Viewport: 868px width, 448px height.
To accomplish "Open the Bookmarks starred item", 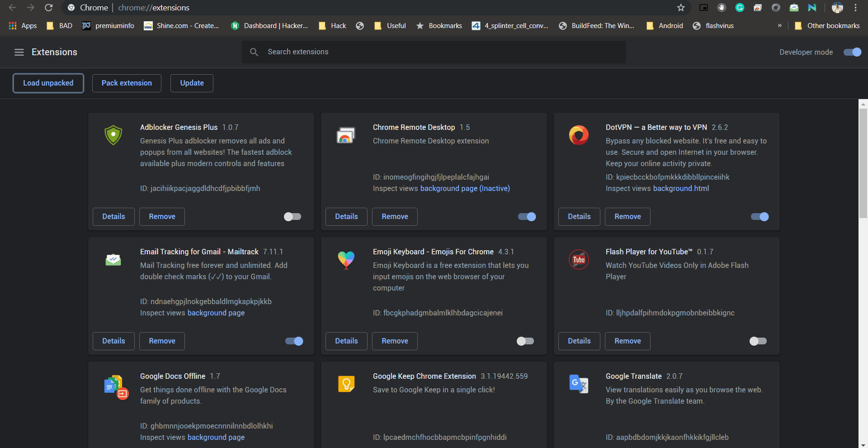I will pyautogui.click(x=439, y=26).
